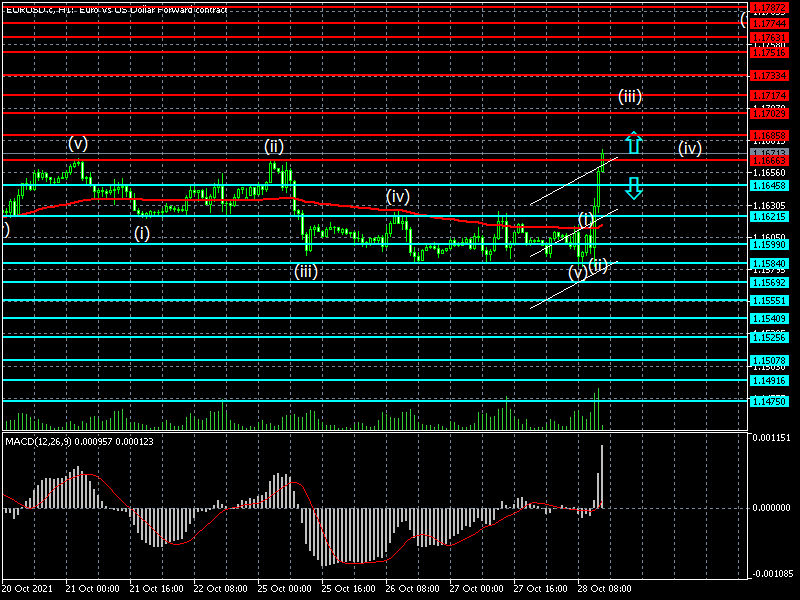Select the (i) wave label below 21 Oct dip
Screen dimensions: 800x600
click(142, 233)
